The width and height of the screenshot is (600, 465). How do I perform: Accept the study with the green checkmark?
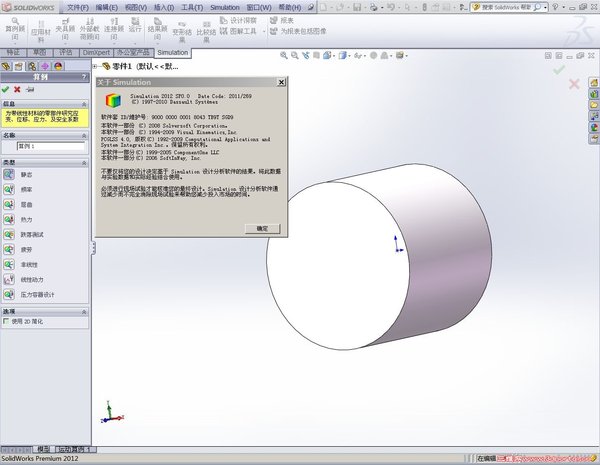point(5,89)
